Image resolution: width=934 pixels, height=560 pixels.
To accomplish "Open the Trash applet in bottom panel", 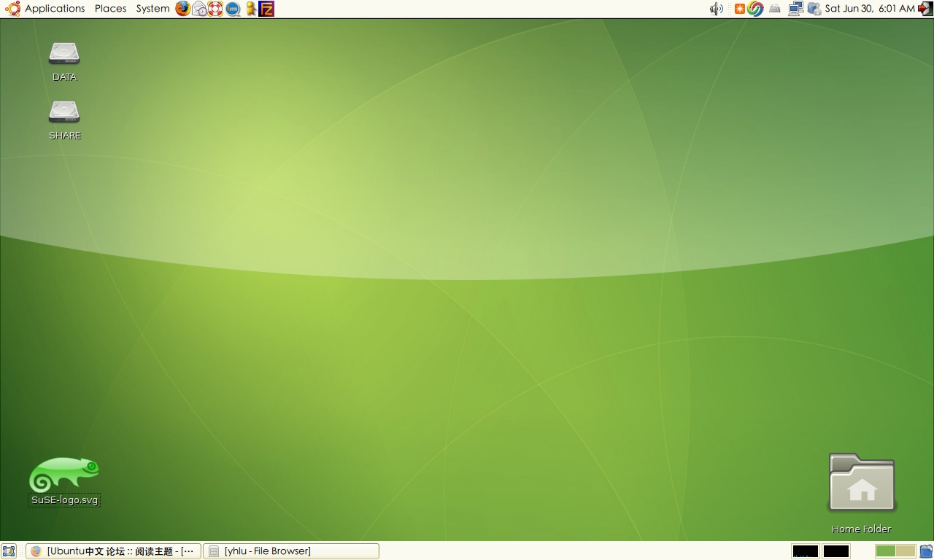I will point(926,551).
